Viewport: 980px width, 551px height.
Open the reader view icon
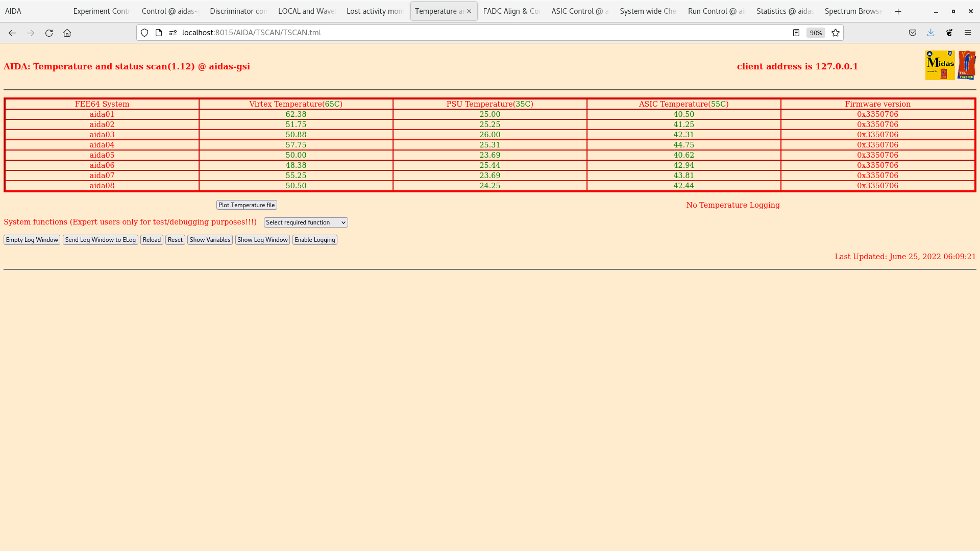coord(796,33)
